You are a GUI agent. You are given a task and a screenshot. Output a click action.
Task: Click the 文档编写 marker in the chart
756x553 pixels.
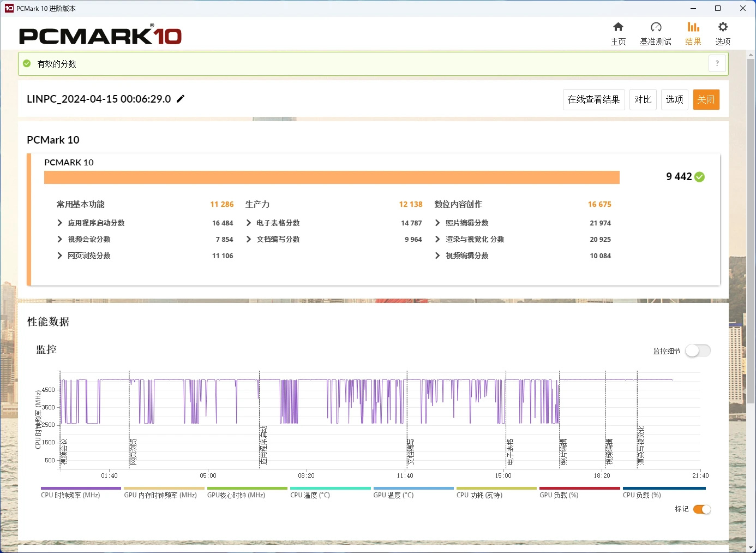(x=411, y=452)
